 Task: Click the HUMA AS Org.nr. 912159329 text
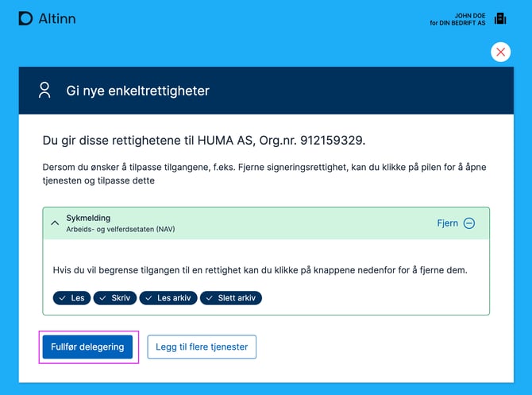(x=281, y=140)
